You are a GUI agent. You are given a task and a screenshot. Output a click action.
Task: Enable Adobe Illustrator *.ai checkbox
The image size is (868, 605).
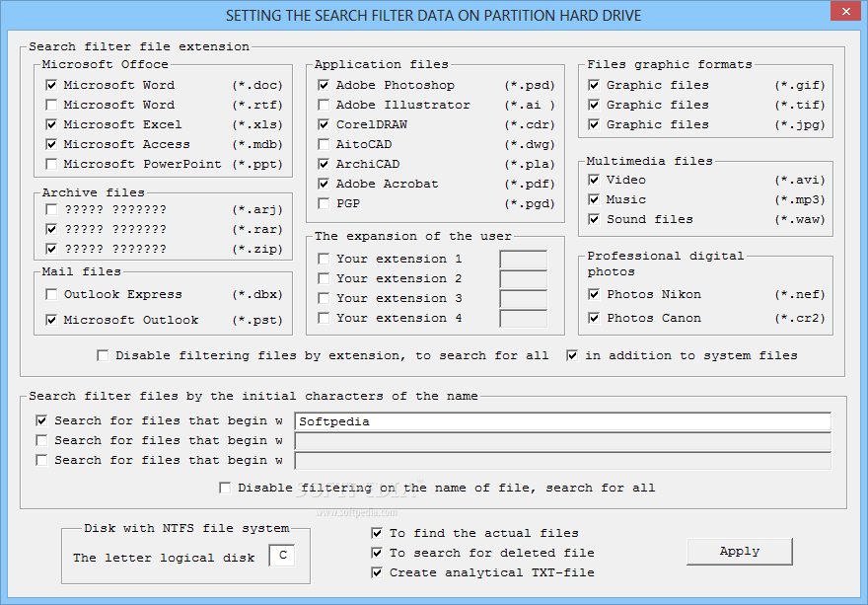[324, 105]
